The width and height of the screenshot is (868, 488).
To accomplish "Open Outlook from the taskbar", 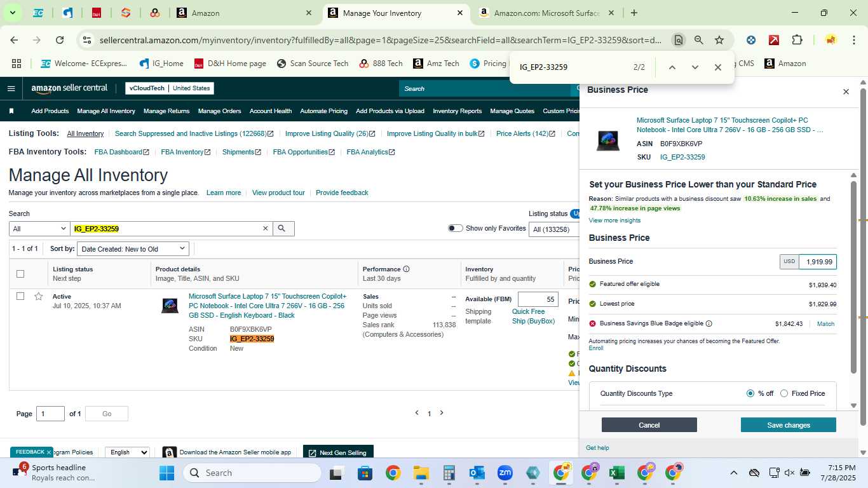I will (477, 473).
